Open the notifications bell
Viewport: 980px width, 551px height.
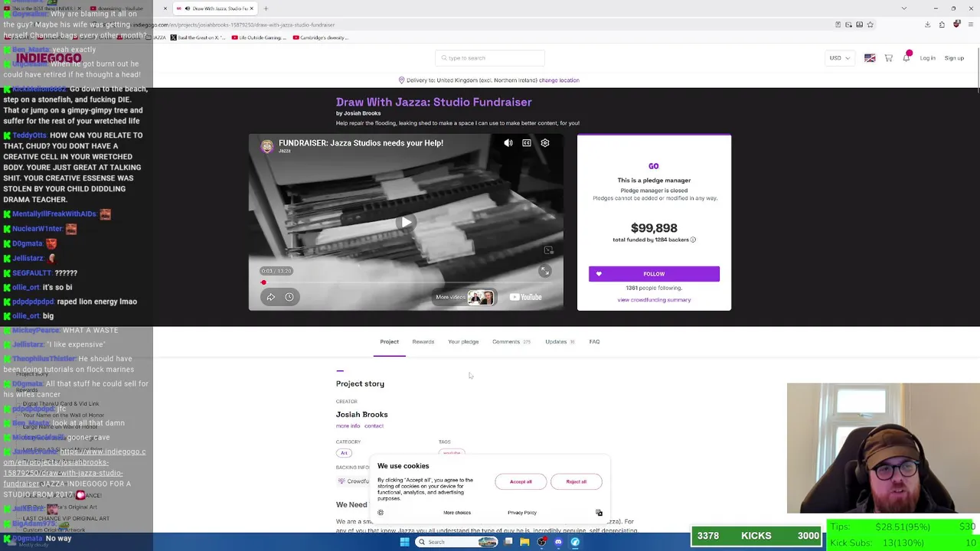(x=906, y=58)
